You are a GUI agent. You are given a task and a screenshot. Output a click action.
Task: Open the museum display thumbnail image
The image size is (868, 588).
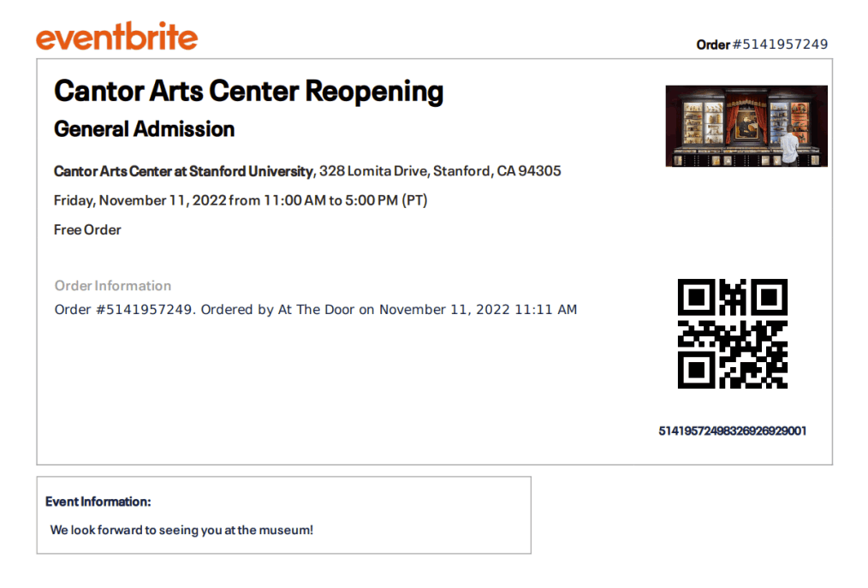pos(746,126)
